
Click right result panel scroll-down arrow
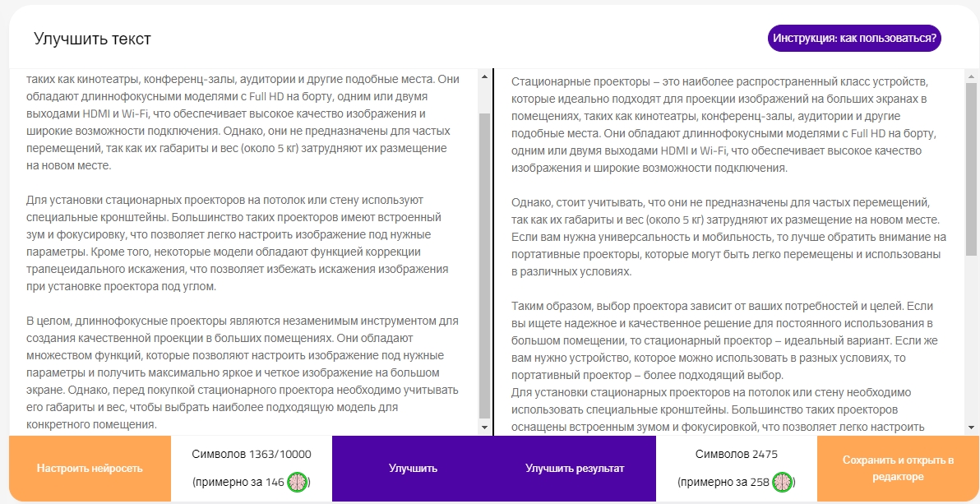(971, 427)
